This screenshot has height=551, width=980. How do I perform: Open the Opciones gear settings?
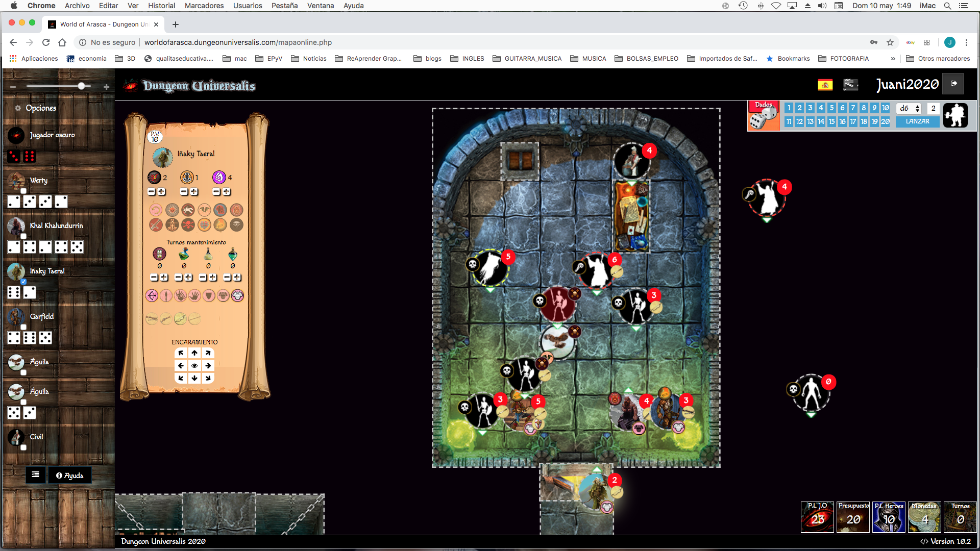click(17, 108)
